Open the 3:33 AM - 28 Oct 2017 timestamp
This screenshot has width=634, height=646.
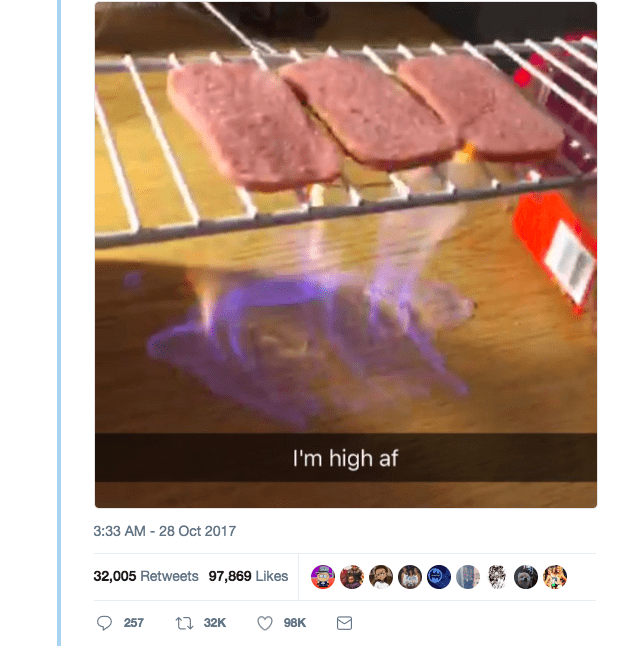(x=165, y=531)
